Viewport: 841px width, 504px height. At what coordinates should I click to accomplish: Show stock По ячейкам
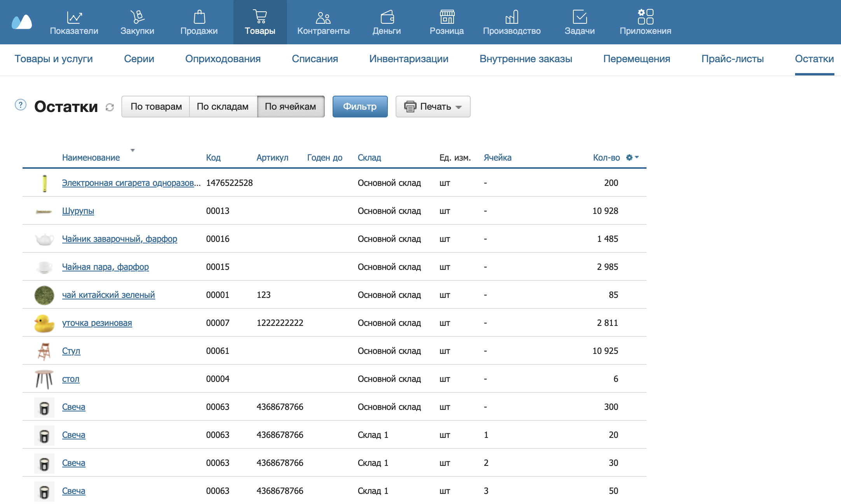point(291,107)
